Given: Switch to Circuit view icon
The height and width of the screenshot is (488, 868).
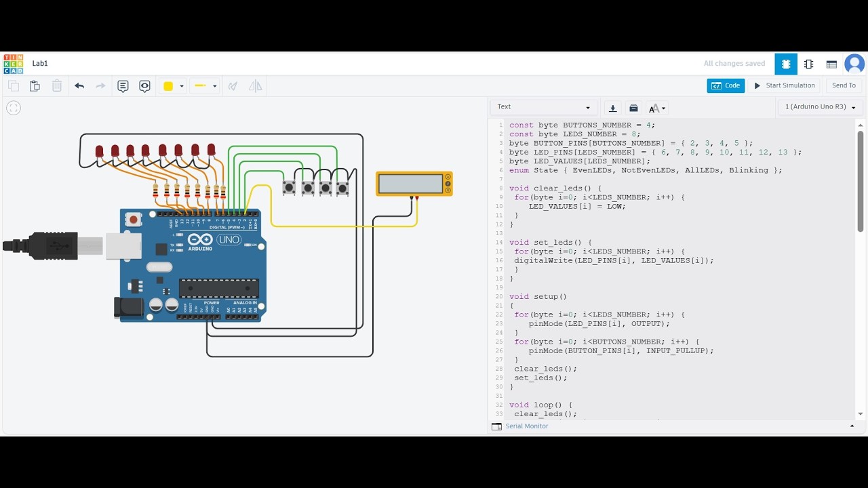Looking at the screenshot, I should pos(786,64).
